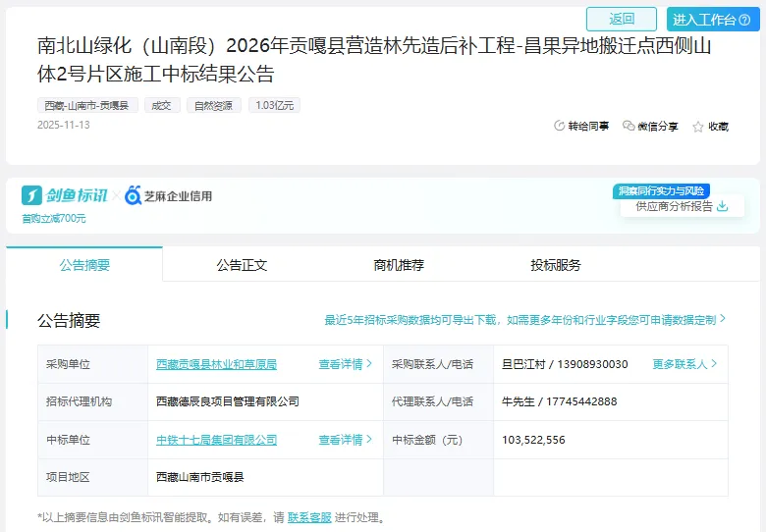Click the 剑鱼标讯 logo
This screenshot has height=532, width=766.
tap(65, 195)
